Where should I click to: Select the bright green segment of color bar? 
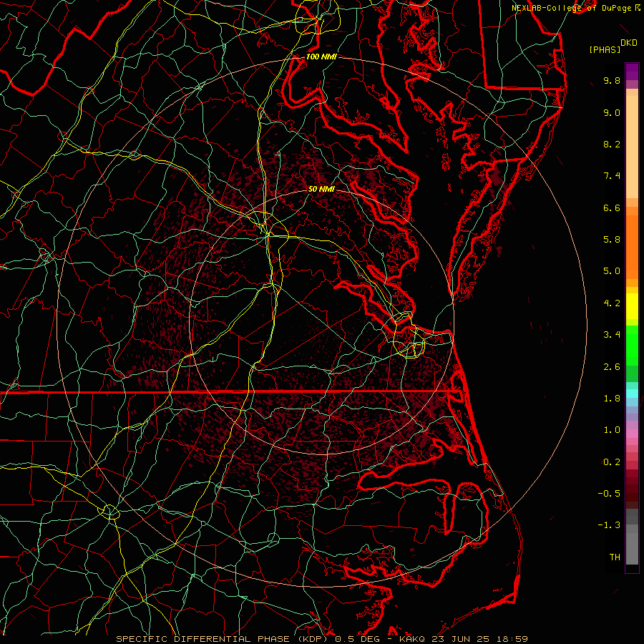tap(632, 346)
